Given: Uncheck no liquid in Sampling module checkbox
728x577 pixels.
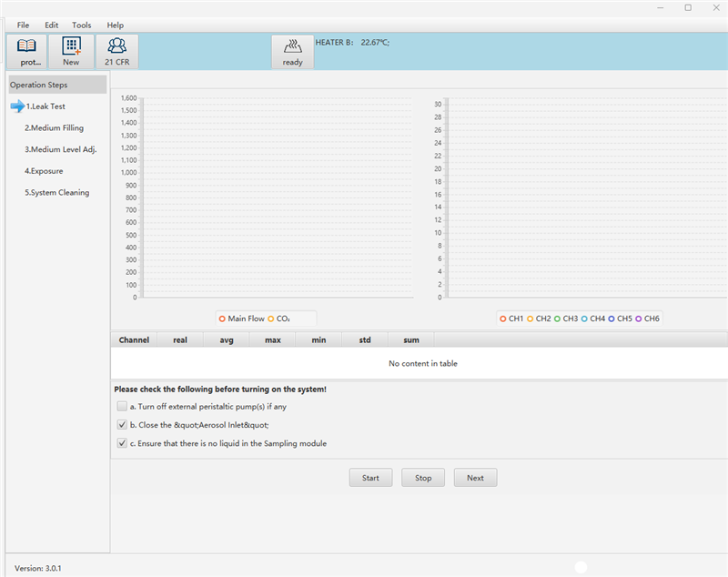Looking at the screenshot, I should click(122, 443).
